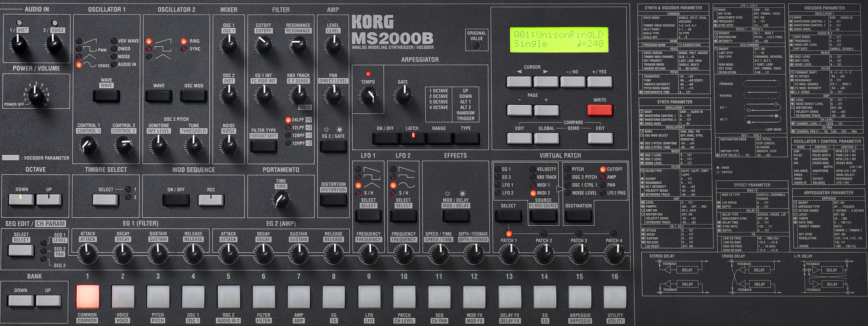This screenshot has width=868, height=326.
Task: Click the MOD SEQUENCE REC button
Action: pos(211,200)
